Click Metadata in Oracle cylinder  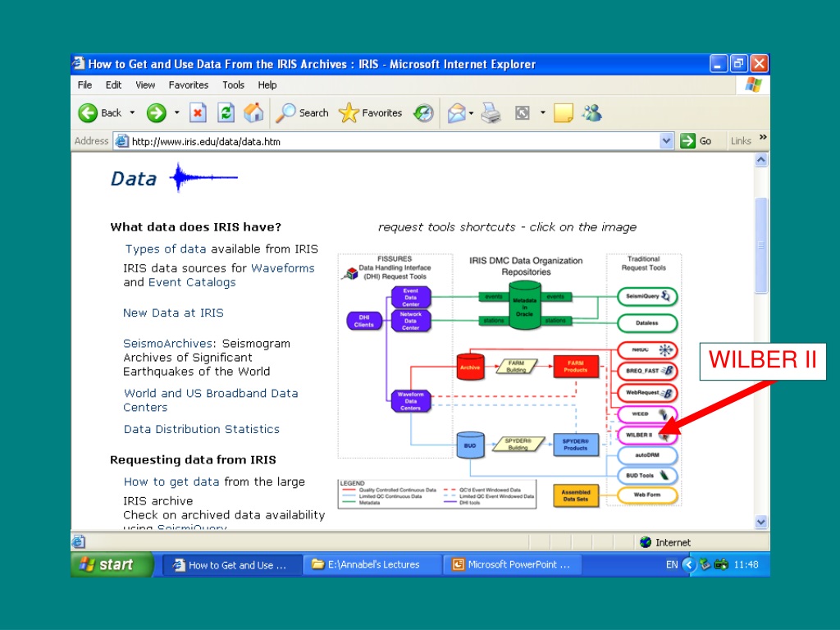(524, 306)
